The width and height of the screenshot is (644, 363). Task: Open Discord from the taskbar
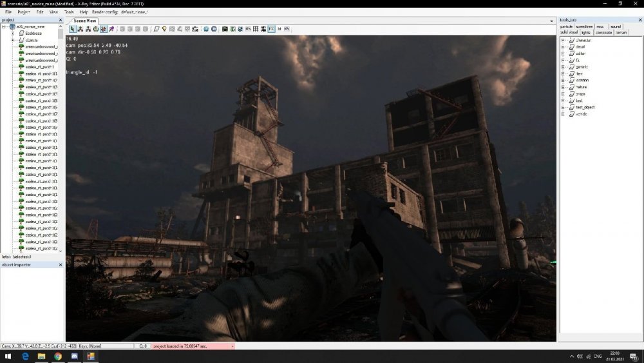[x=74, y=357]
